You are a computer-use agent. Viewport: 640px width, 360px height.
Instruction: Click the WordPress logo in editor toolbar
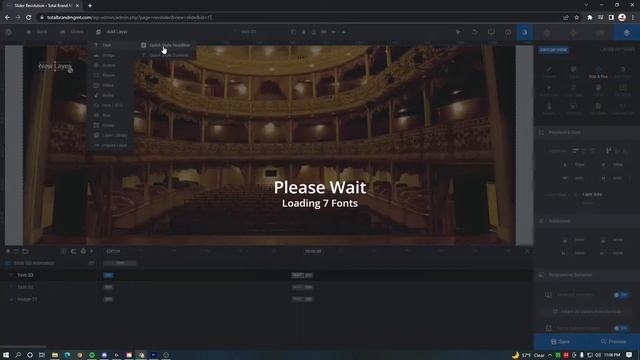pos(9,32)
